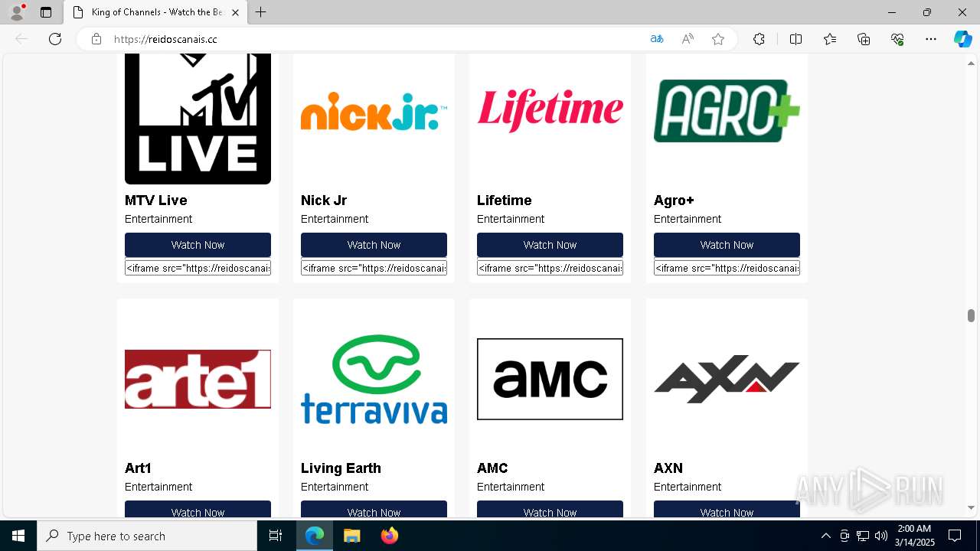The image size is (980, 551).
Task: Click the Nick Jr logo thumbnail
Action: [374, 111]
